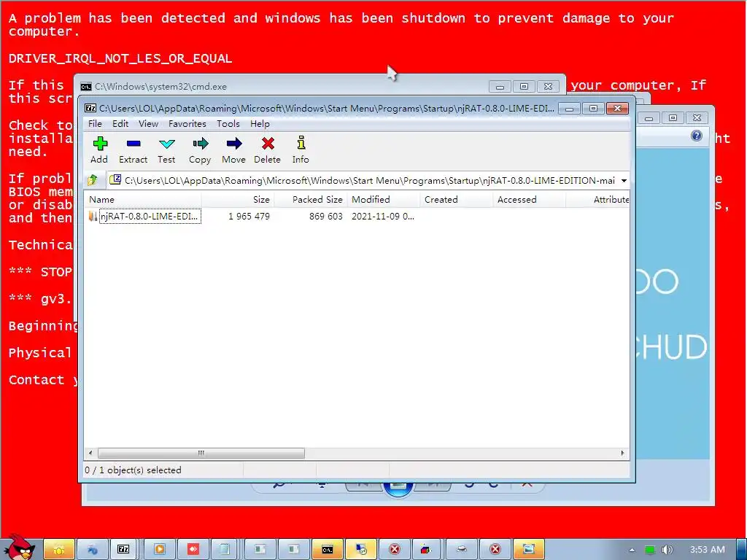Open the Favorites menu
Screen dimensions: 747x560
[x=187, y=124]
